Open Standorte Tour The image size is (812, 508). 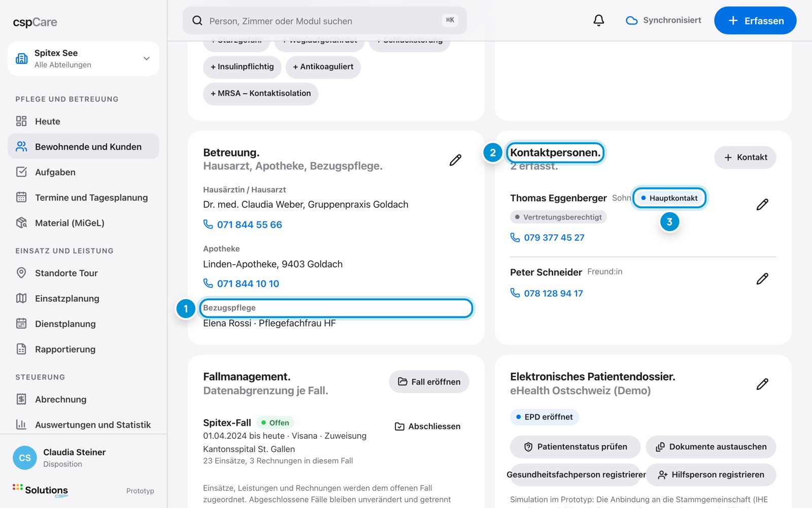83,273
